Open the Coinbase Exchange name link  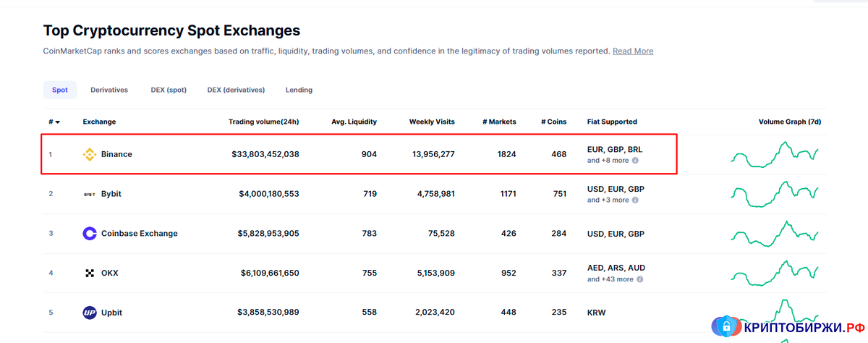click(140, 234)
